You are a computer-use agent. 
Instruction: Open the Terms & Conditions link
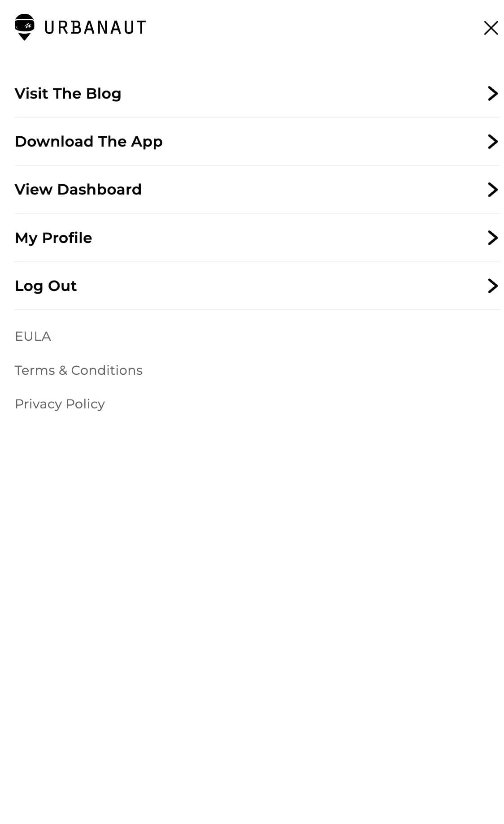pyautogui.click(x=78, y=370)
